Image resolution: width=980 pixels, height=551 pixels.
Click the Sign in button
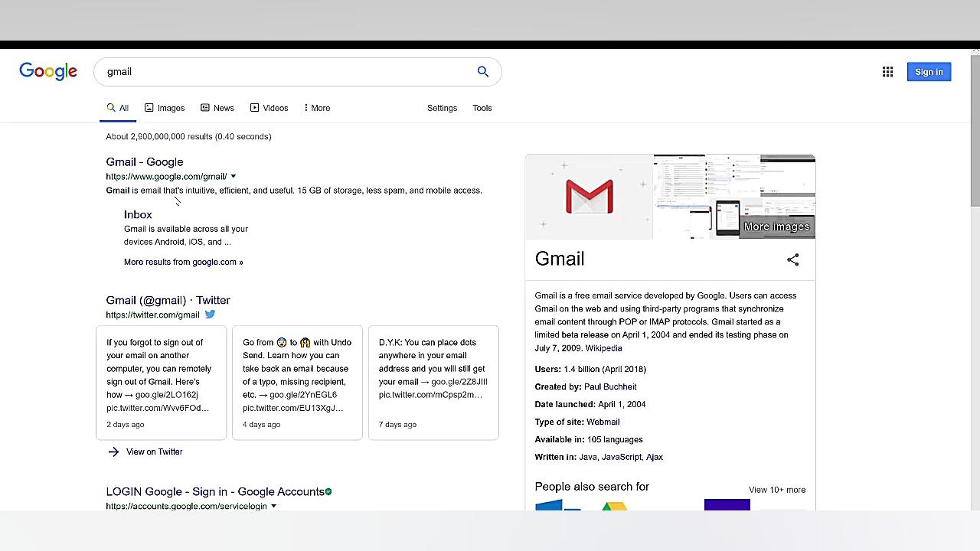[929, 72]
